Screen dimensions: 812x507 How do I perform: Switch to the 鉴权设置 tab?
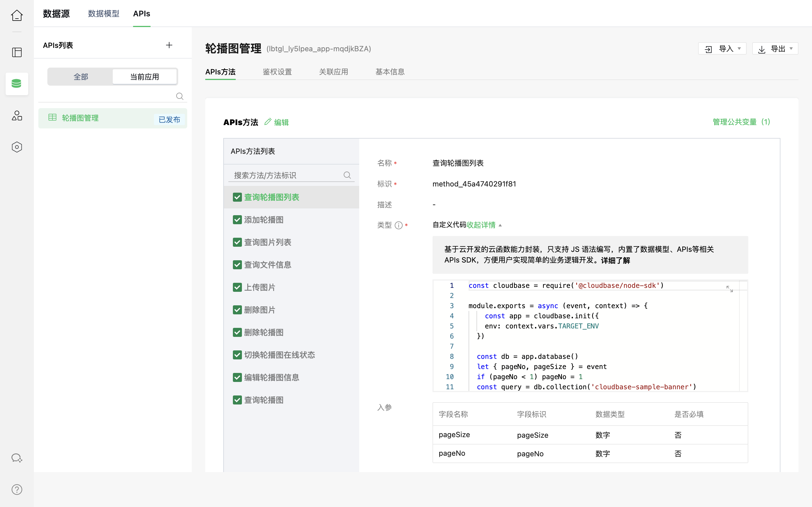pyautogui.click(x=277, y=72)
